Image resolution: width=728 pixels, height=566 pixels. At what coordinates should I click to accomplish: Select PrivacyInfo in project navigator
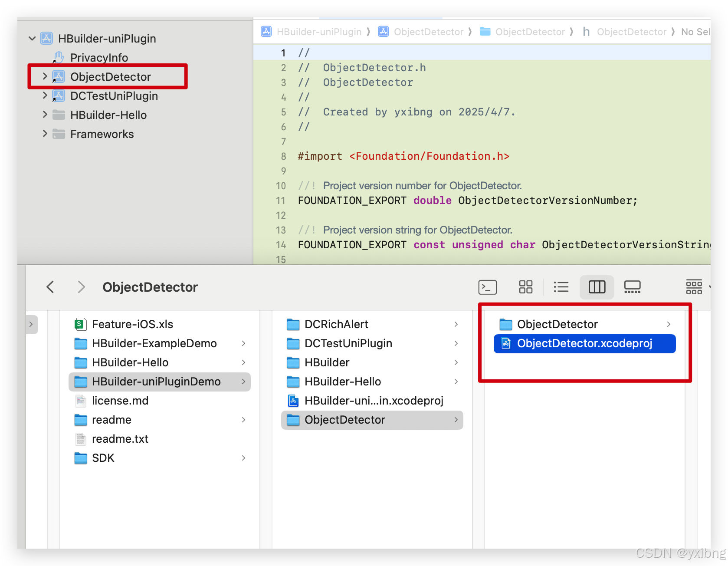coord(99,57)
